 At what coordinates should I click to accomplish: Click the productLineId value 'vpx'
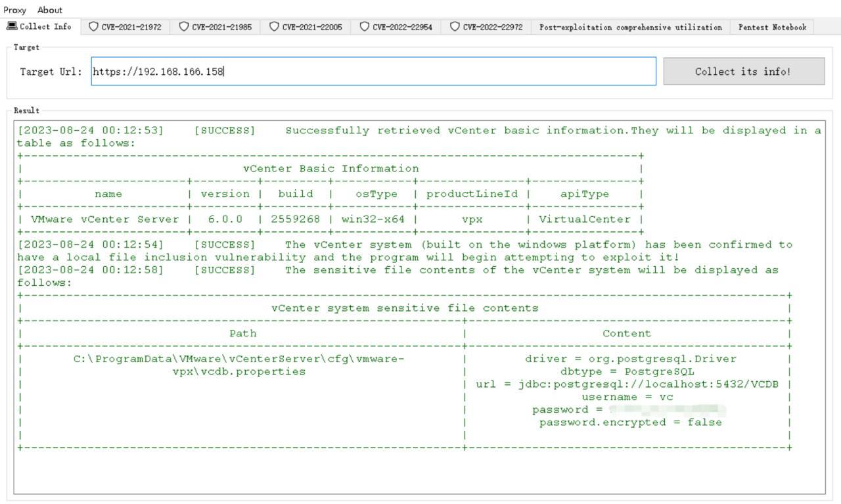point(472,219)
